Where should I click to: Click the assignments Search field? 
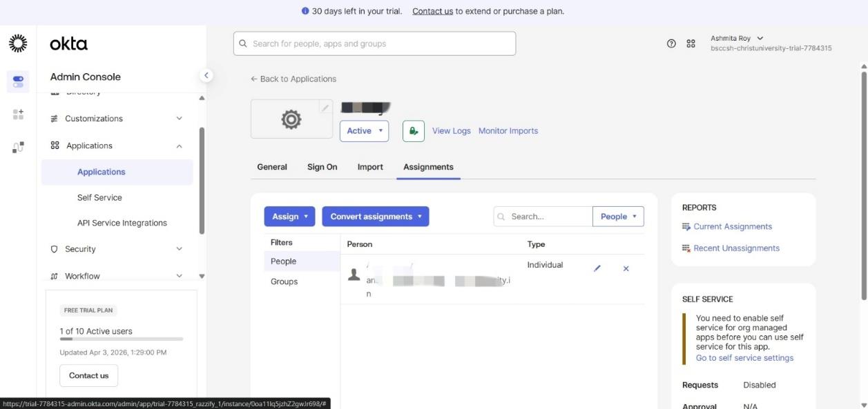point(543,217)
